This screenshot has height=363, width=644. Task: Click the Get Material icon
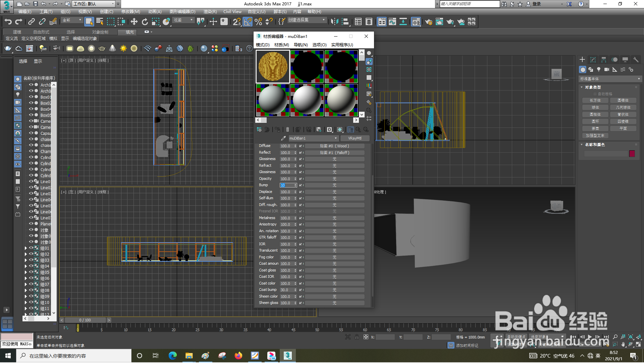tap(259, 129)
